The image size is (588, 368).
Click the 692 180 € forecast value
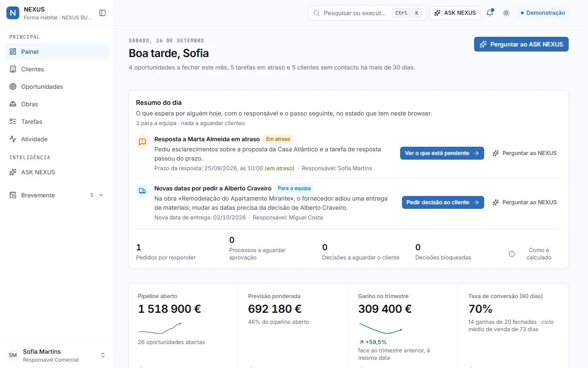pyautogui.click(x=275, y=309)
